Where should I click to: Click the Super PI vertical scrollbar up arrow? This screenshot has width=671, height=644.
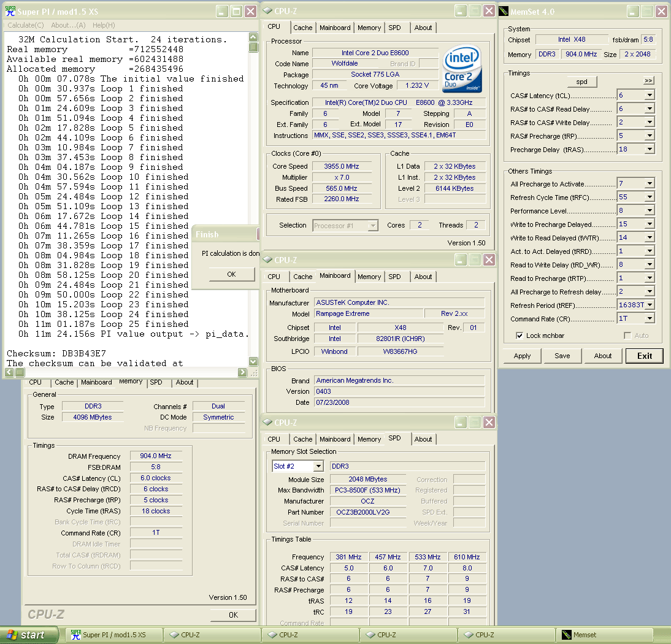point(253,37)
